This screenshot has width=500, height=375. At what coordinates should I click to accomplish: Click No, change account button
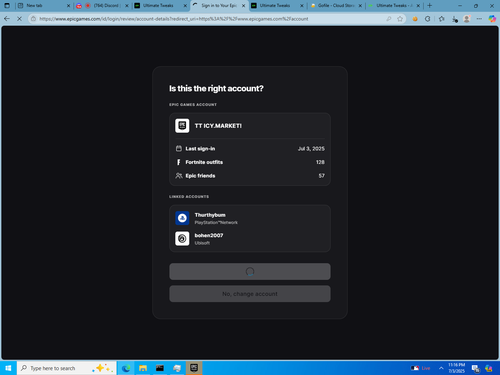click(x=250, y=294)
